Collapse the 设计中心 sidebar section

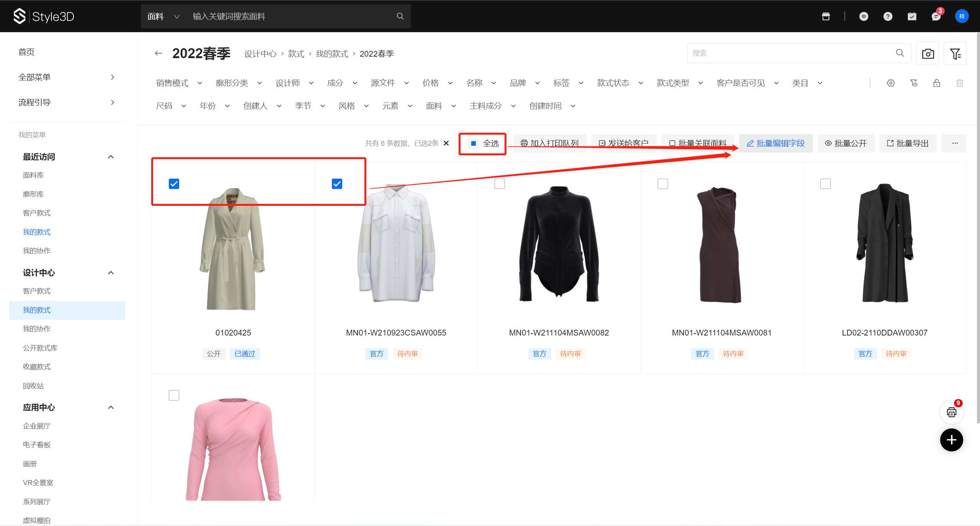tap(111, 273)
